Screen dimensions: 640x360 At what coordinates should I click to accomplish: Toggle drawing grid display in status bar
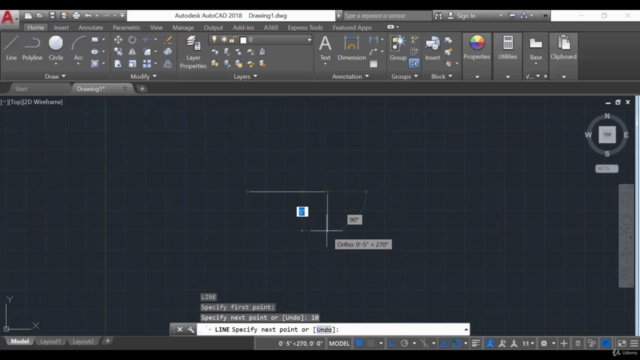[359, 343]
